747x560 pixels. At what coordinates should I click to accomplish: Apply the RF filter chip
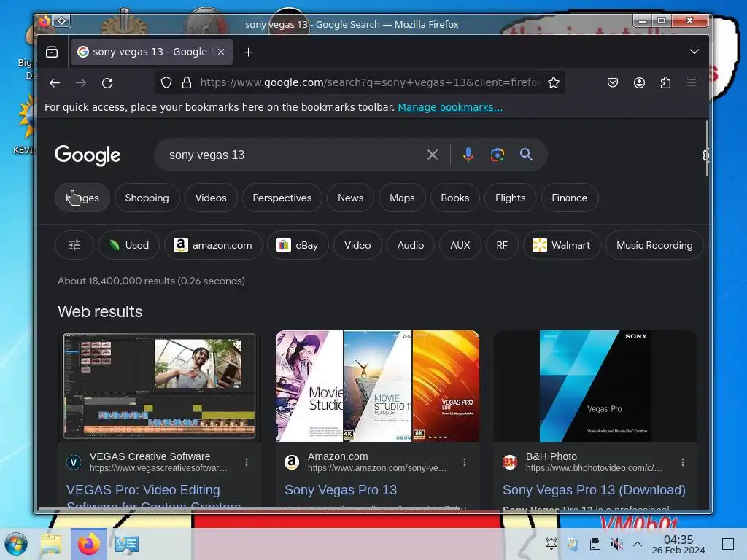[502, 245]
